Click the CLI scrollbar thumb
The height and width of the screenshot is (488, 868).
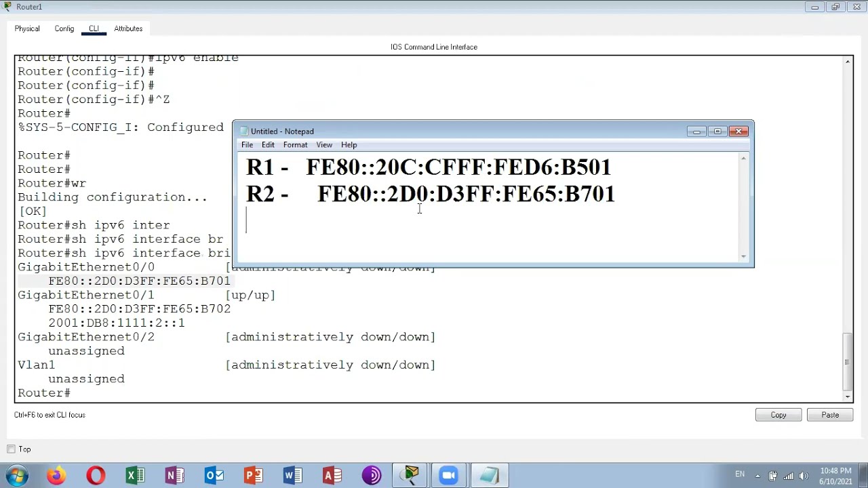tap(848, 362)
